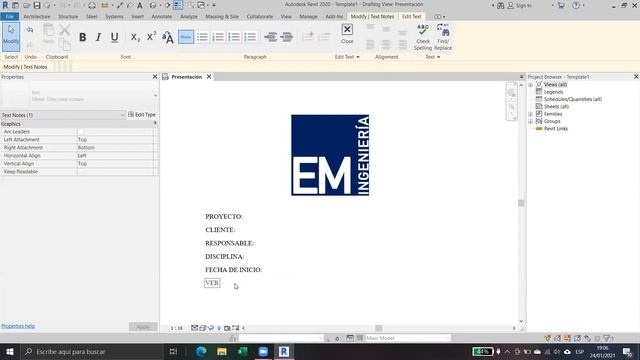Open the Collaborate ribbon tab

click(260, 17)
